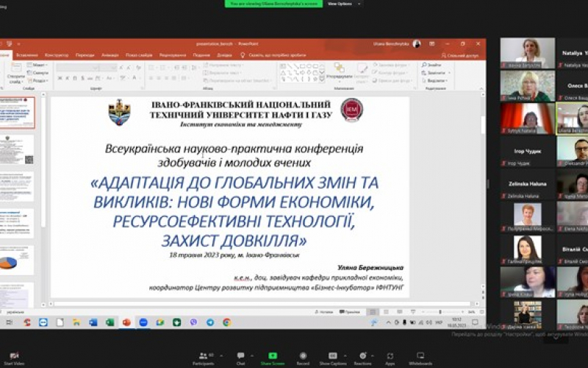Viewport: 588px width, 368px height.
Task: Open Zoom Apps
Action: pyautogui.click(x=390, y=358)
